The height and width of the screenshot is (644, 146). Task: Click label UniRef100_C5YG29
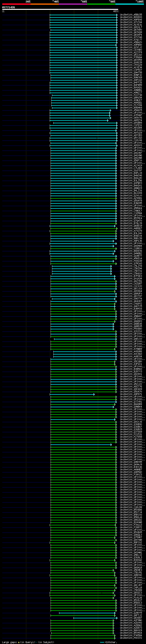131,65
